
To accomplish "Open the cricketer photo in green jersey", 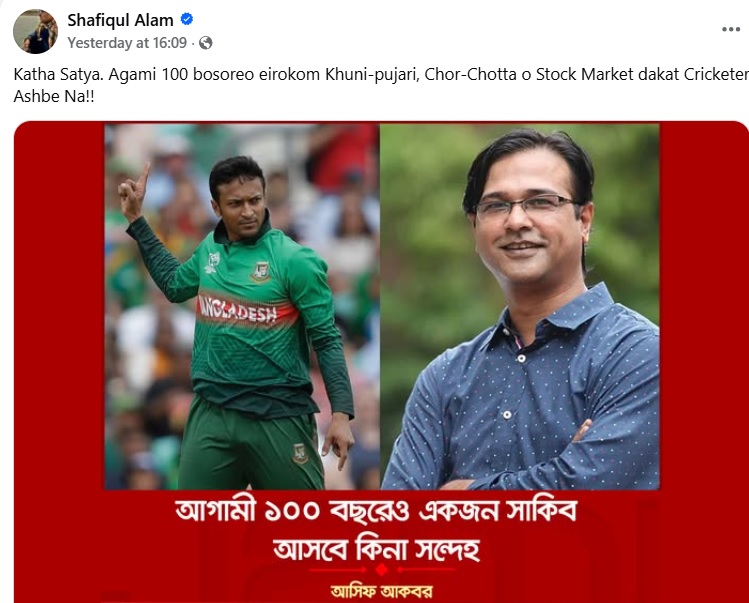I will (x=242, y=306).
